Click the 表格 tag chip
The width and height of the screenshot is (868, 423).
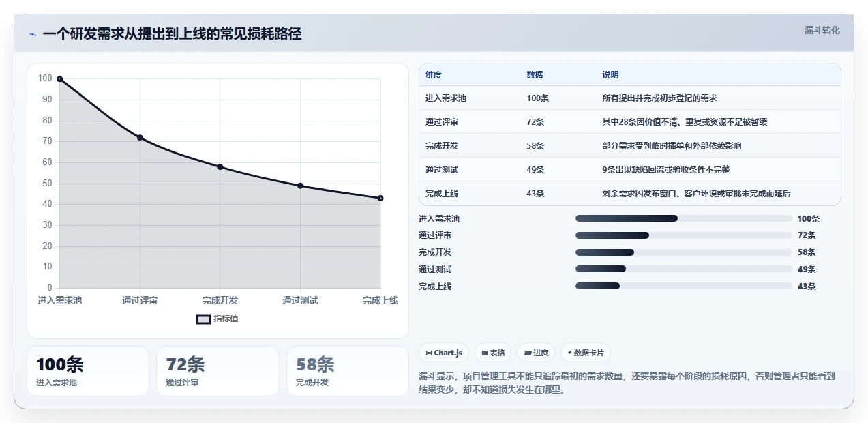coord(493,353)
